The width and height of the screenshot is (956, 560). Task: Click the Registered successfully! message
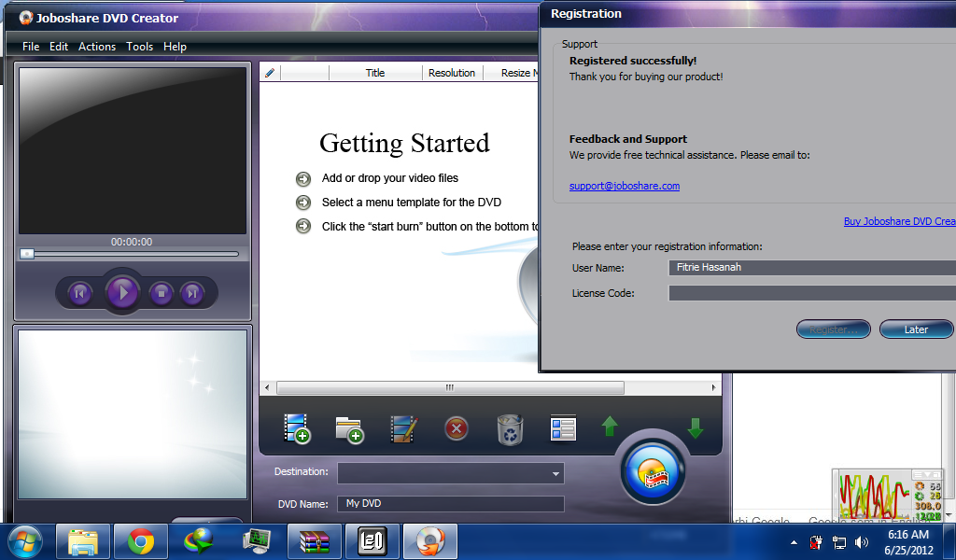pyautogui.click(x=633, y=61)
